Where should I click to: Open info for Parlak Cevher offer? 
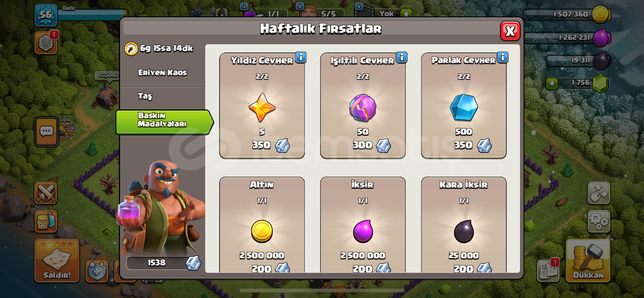tap(503, 57)
